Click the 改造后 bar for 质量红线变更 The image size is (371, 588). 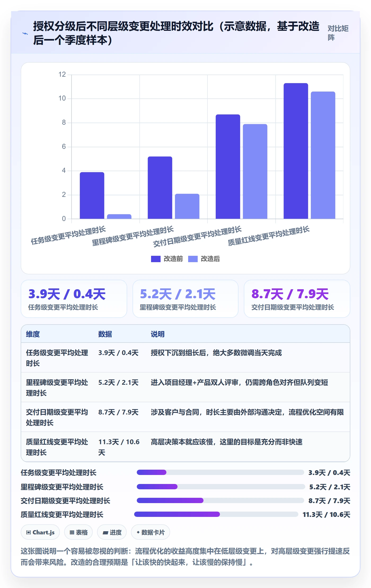[323, 155]
